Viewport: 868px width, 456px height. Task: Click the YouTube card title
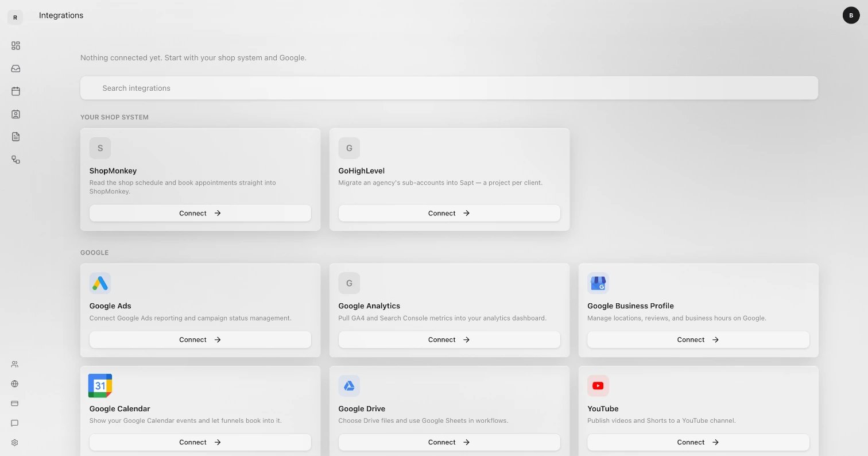[603, 409]
